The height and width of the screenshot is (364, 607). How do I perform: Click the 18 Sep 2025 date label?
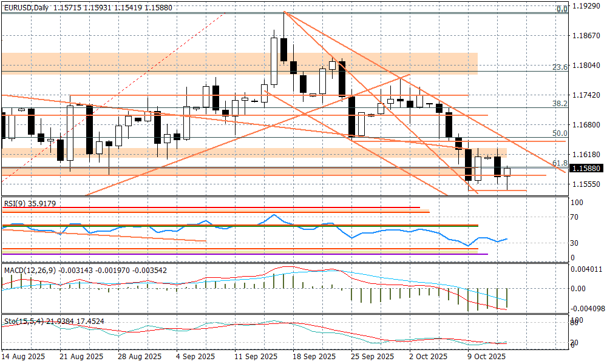[314, 356]
